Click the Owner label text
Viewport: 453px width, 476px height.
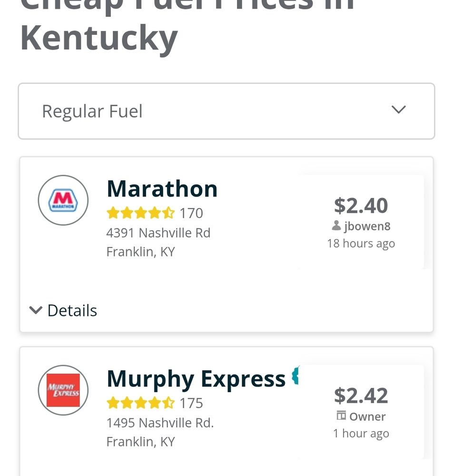[x=367, y=416]
